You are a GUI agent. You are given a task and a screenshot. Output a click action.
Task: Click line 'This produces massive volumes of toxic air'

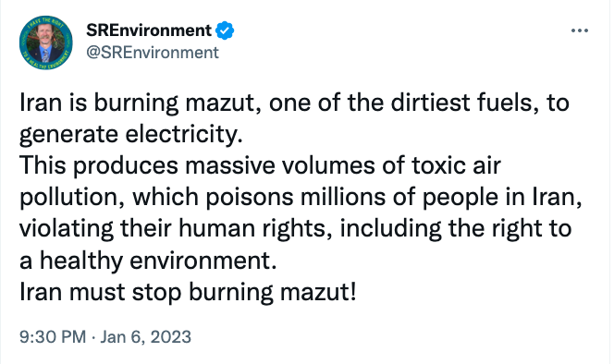click(x=260, y=165)
